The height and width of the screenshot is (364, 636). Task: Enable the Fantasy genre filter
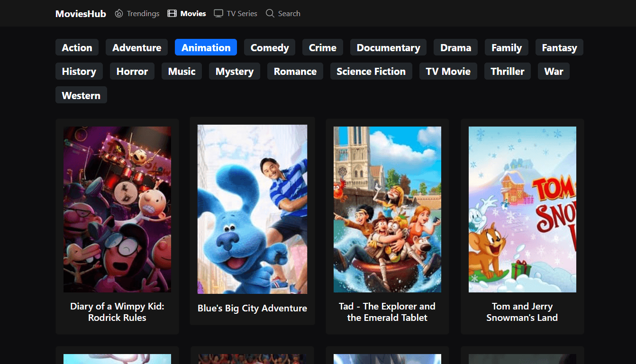(559, 47)
